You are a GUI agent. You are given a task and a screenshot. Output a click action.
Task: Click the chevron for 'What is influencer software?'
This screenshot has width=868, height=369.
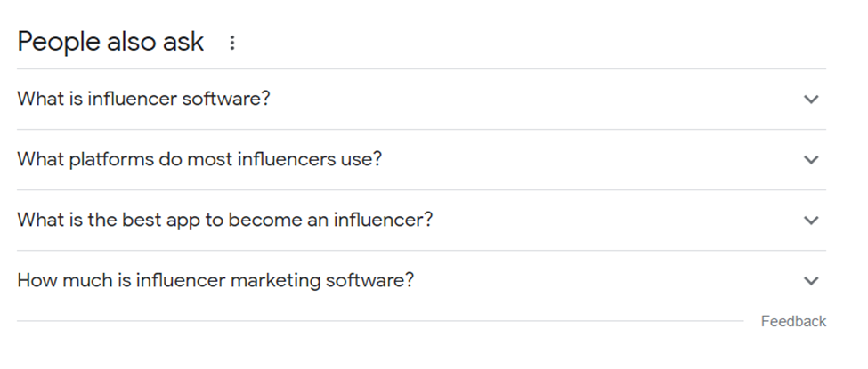[810, 100]
